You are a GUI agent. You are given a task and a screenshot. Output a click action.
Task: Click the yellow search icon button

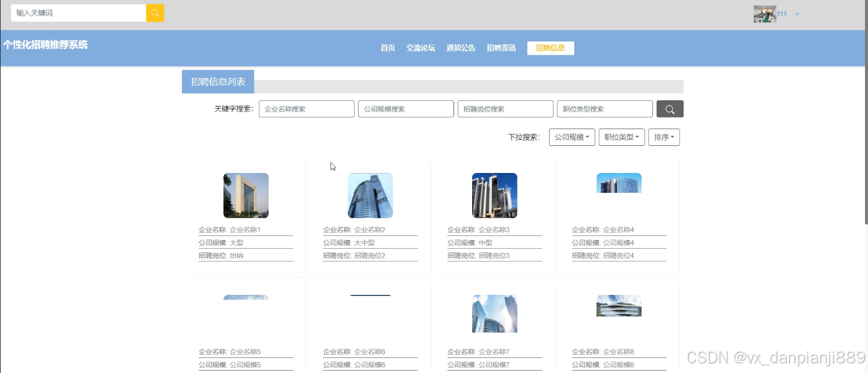(x=155, y=13)
